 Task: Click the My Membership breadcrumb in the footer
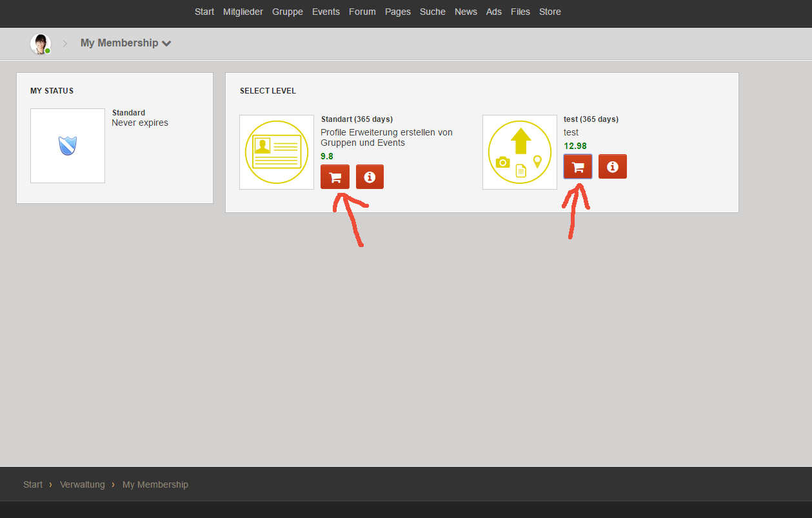click(x=155, y=484)
